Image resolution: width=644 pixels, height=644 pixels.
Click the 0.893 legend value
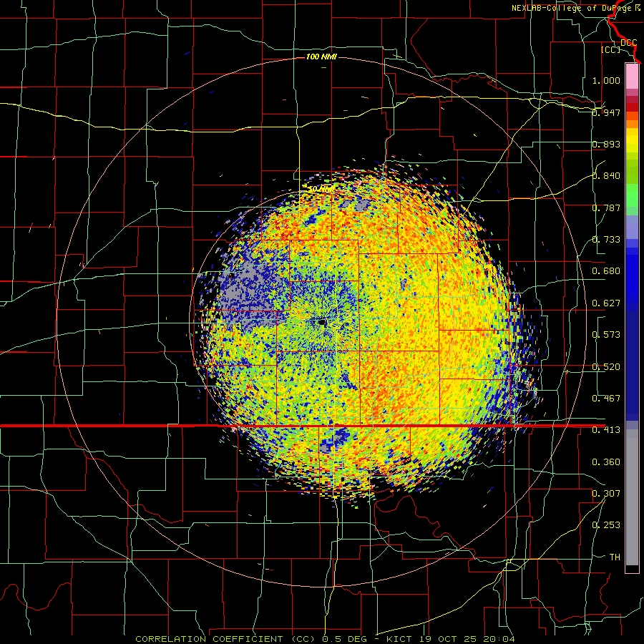pos(606,144)
